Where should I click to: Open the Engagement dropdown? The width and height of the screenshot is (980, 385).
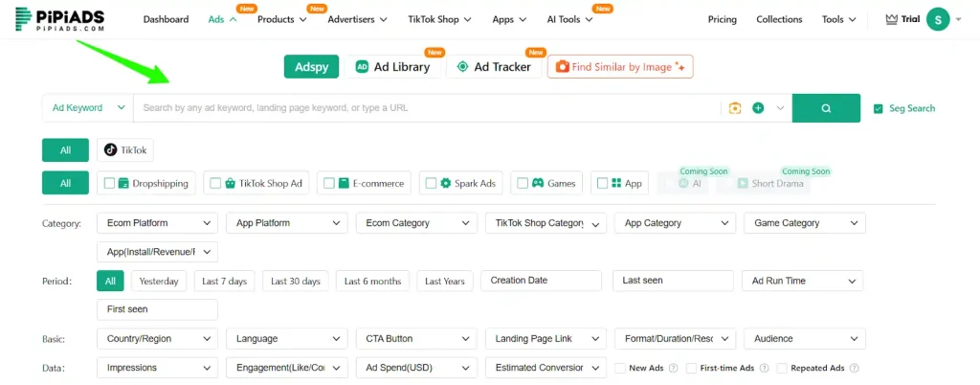tap(287, 368)
